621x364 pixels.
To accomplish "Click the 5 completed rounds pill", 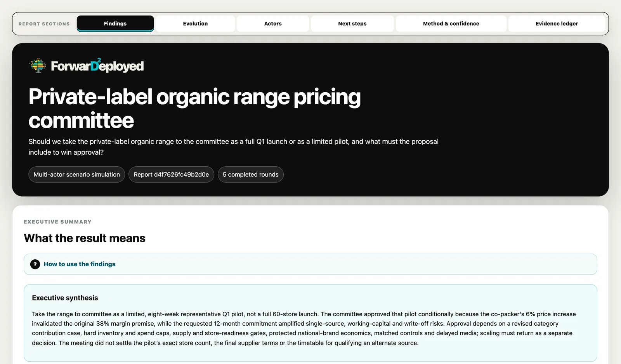I will (x=251, y=174).
